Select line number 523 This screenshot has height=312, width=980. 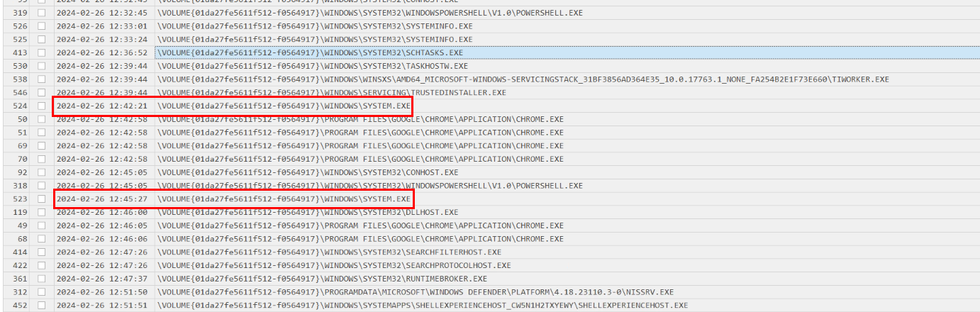[x=20, y=199]
